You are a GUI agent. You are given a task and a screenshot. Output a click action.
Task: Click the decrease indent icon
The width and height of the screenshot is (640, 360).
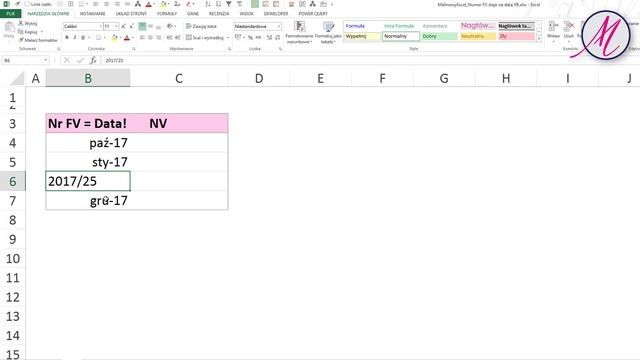coord(169,38)
